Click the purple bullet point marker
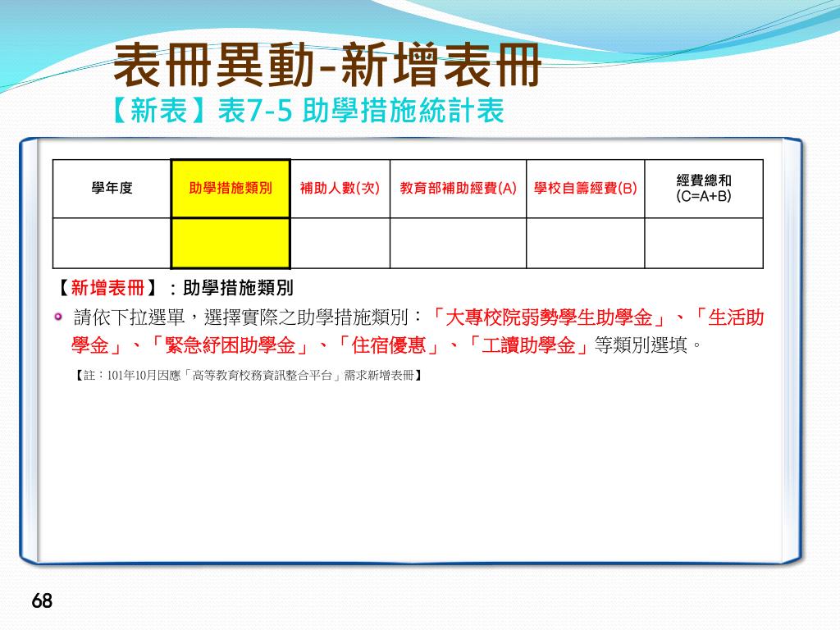The height and width of the screenshot is (630, 840). coord(58,317)
